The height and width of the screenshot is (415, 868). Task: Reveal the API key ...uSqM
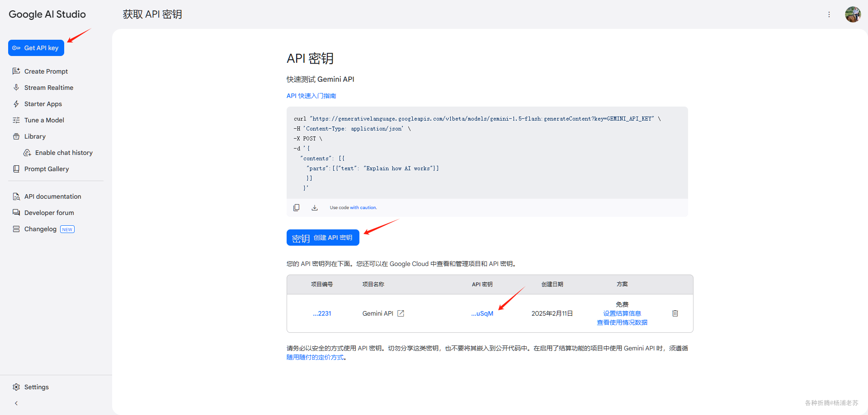[482, 313]
